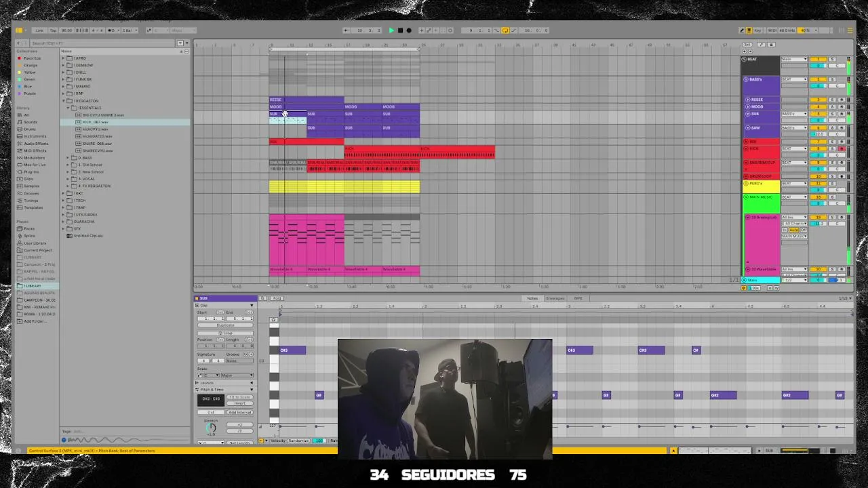Toggle the MIDI map mode button
The height and width of the screenshot is (488, 868).
click(x=772, y=30)
